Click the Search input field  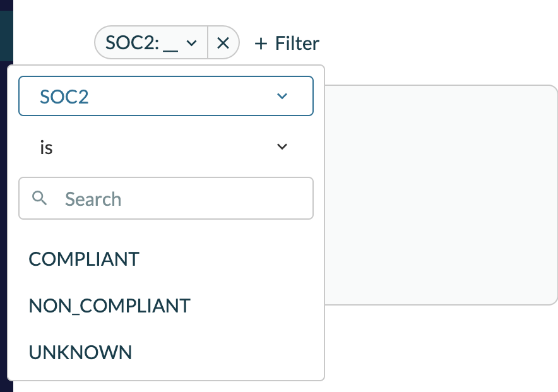(166, 198)
